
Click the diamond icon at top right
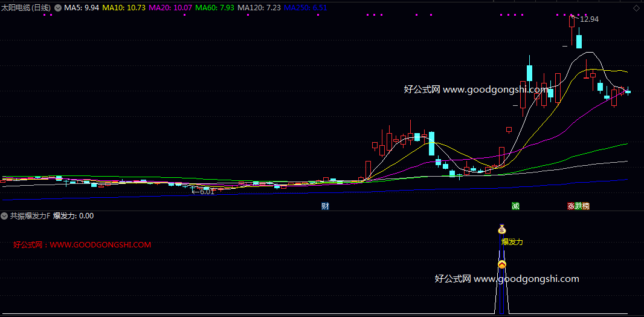(636, 8)
